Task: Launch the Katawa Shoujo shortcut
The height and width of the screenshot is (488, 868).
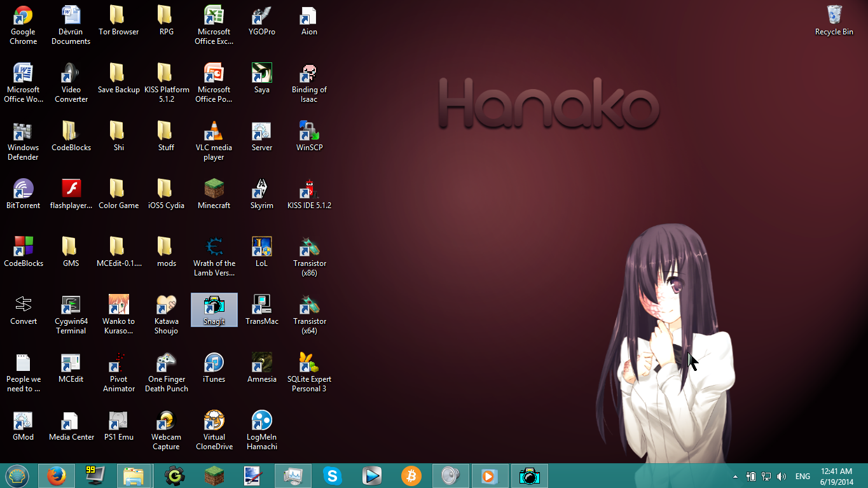Action: point(167,315)
